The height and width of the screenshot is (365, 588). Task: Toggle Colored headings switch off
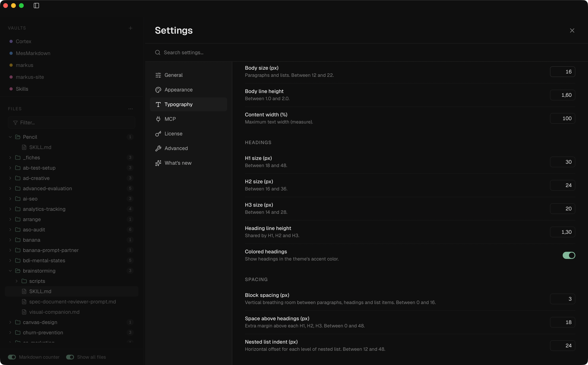point(569,255)
